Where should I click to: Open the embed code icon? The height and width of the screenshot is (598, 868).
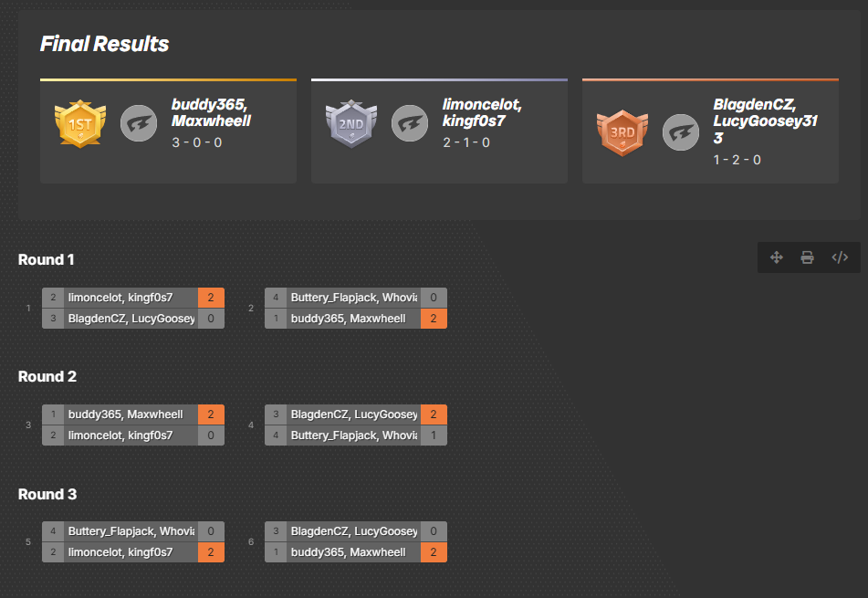pos(840,257)
